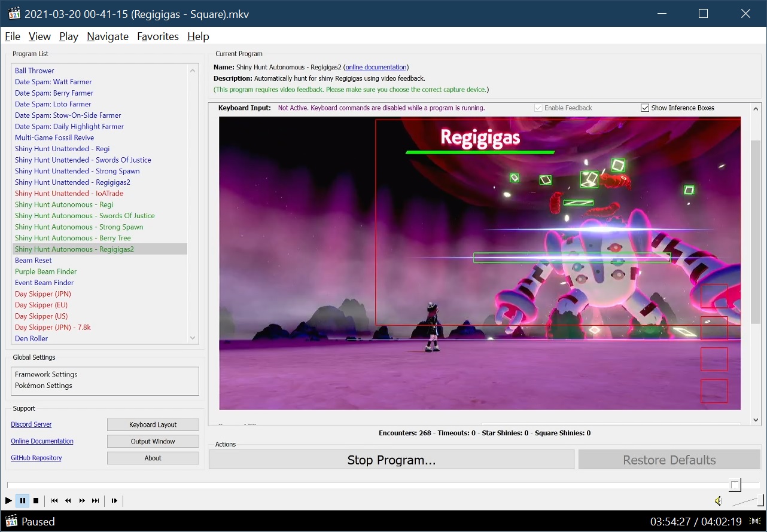Screen dimensions: 767x532
Task: Stop video playback with the Stop icon
Action: pos(36,501)
